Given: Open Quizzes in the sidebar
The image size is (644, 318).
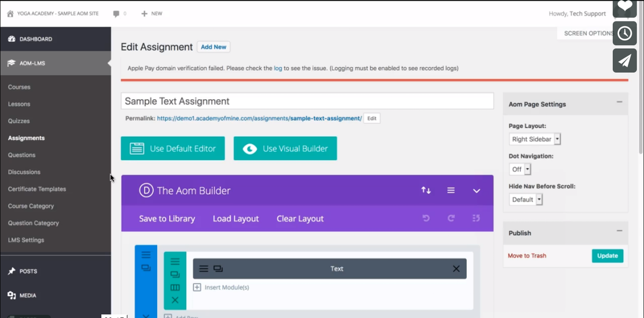Looking at the screenshot, I should pyautogui.click(x=19, y=121).
